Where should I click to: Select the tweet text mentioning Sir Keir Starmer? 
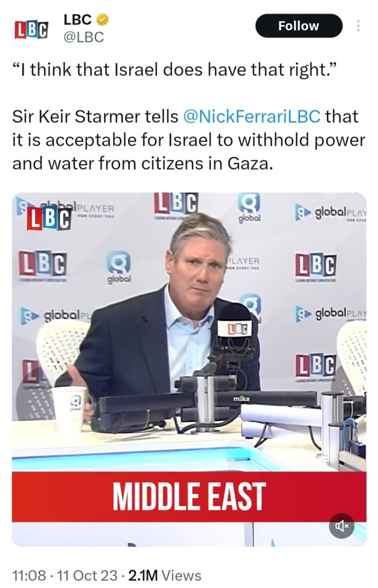click(188, 140)
